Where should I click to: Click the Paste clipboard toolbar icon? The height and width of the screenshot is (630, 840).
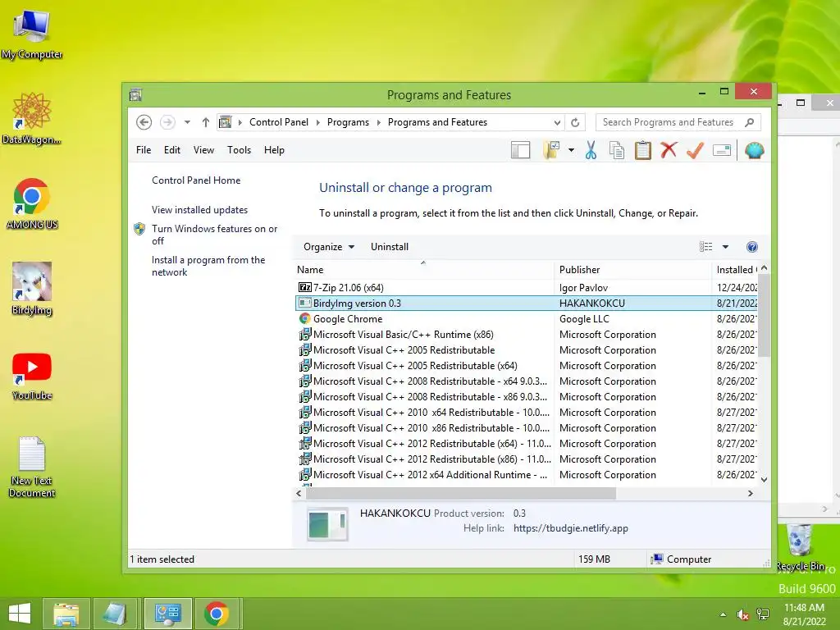[643, 151]
